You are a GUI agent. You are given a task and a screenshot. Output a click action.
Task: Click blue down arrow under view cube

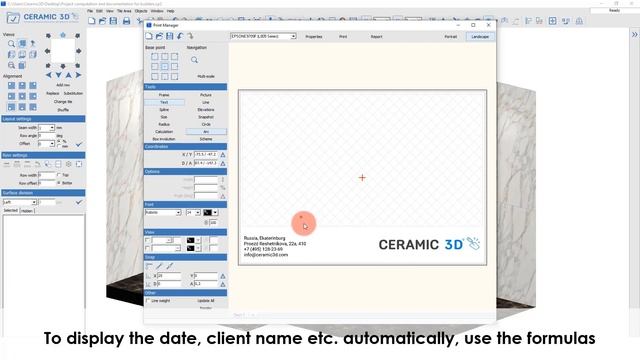(x=58, y=75)
